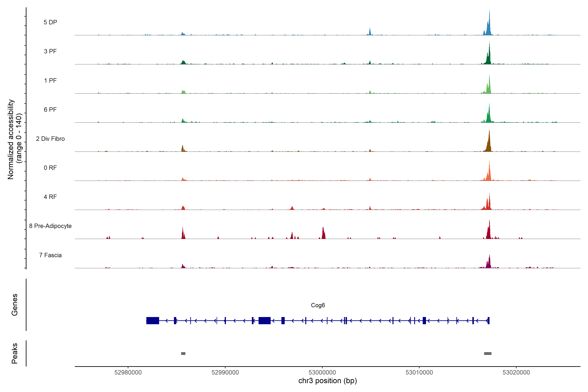Click the 5 DP track label
The height and width of the screenshot is (392, 588).
pos(50,22)
